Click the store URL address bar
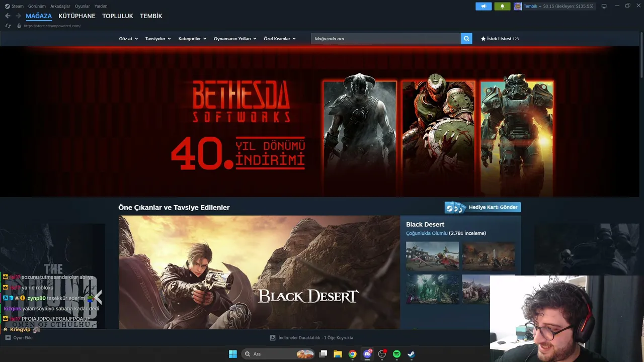 (52, 26)
